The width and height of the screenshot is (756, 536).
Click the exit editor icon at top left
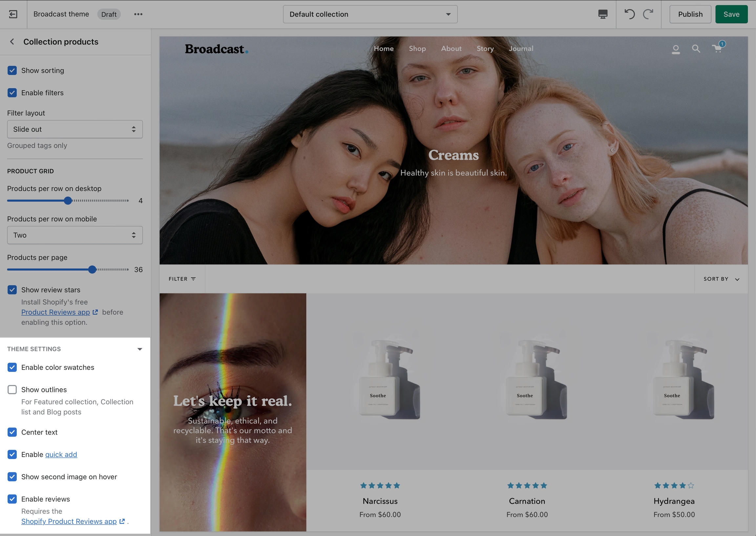pyautogui.click(x=13, y=14)
